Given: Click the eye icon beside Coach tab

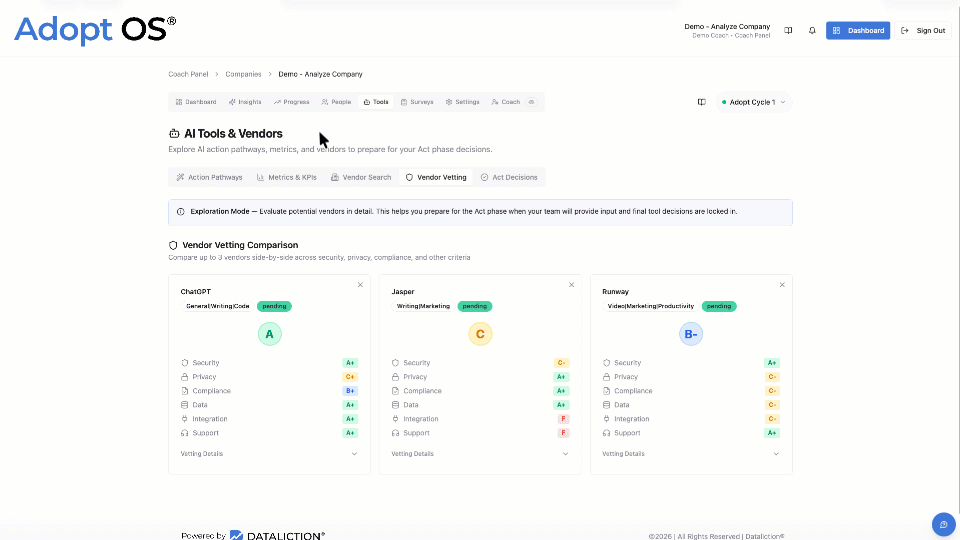Looking at the screenshot, I should pyautogui.click(x=532, y=102).
